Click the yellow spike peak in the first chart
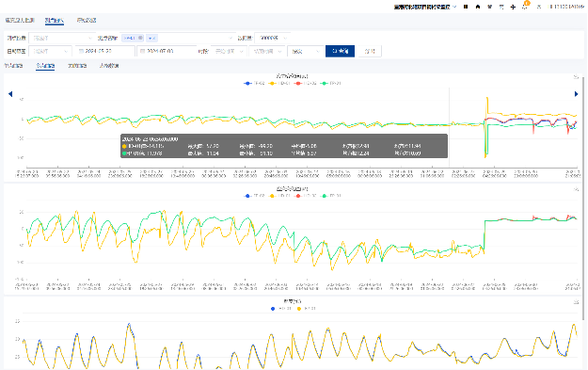 [487, 98]
